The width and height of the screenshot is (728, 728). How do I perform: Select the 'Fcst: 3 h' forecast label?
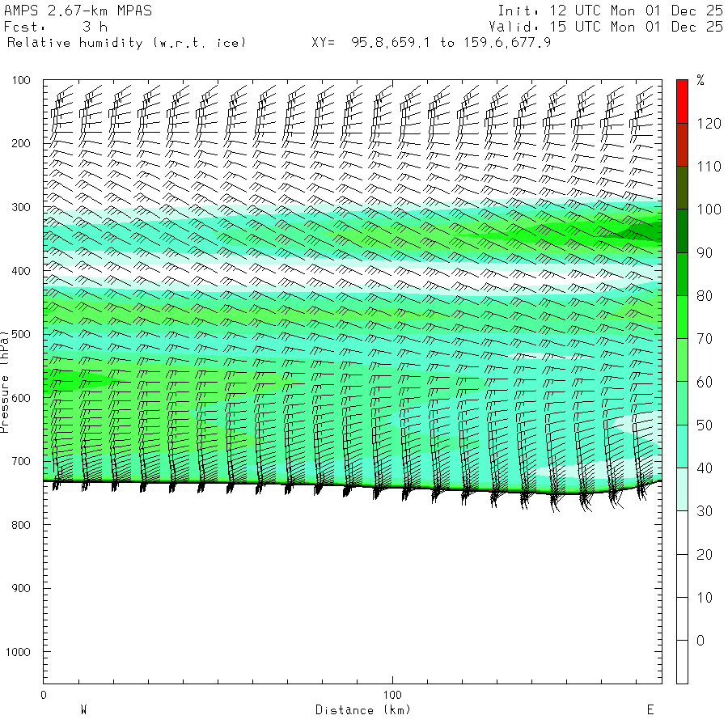[x=51, y=27]
